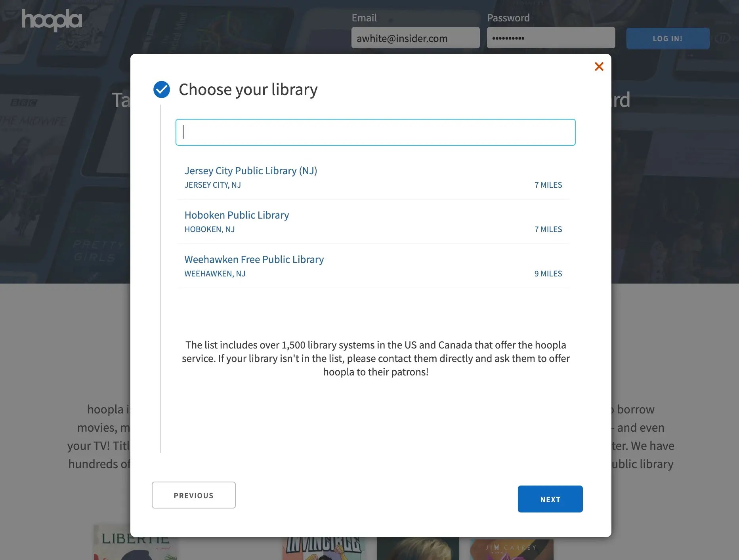
Task: Click the Password input field
Action: coord(551,38)
